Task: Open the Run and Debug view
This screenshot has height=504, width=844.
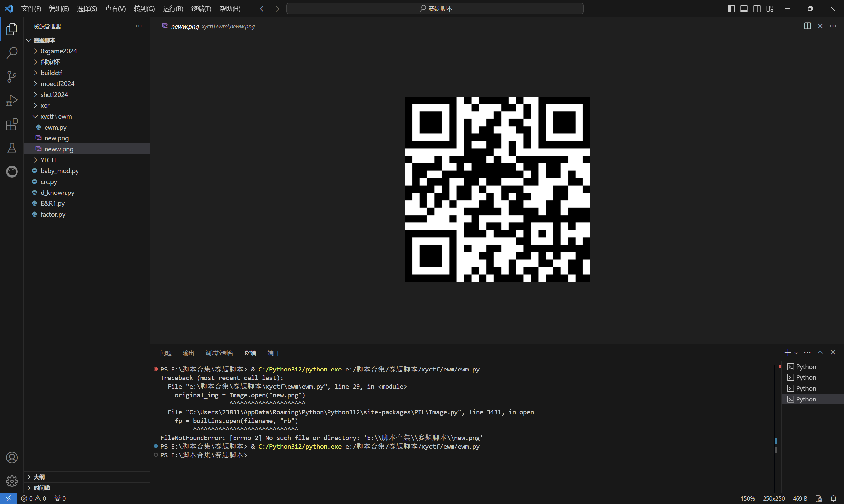Action: [12, 101]
